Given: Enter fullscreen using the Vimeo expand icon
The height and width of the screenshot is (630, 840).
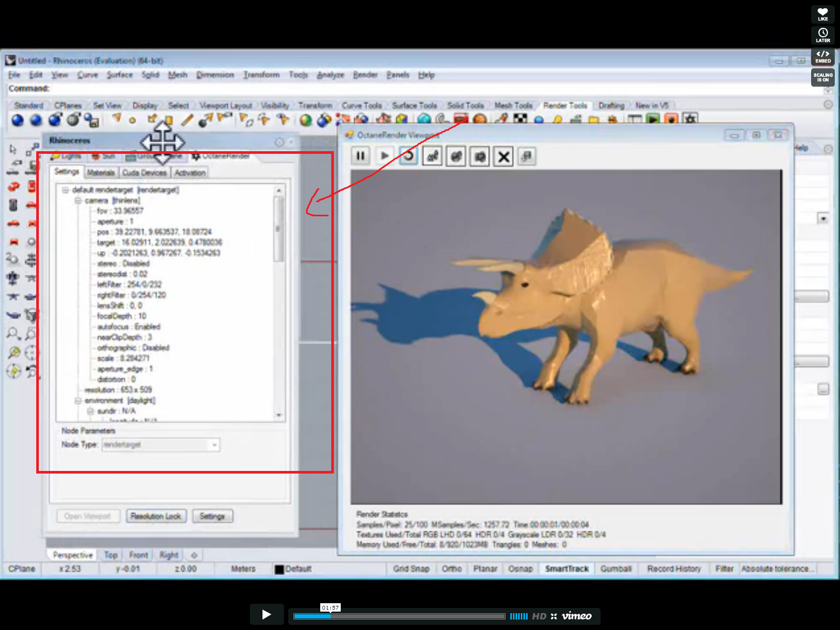Looking at the screenshot, I should click(x=554, y=616).
